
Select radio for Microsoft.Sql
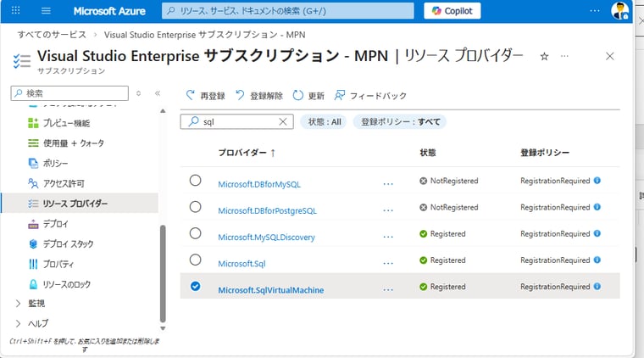pos(196,260)
